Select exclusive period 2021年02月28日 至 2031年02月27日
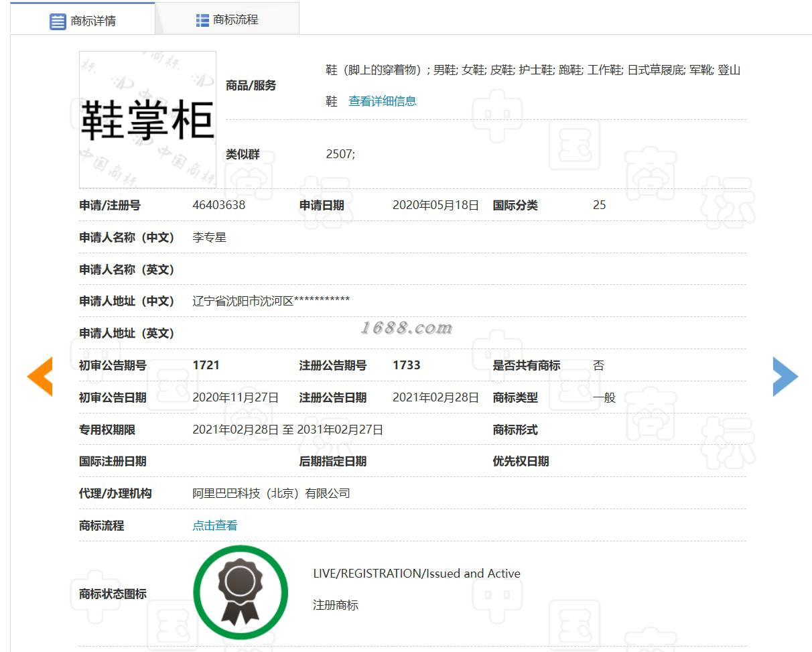This screenshot has width=812, height=652. tap(288, 430)
